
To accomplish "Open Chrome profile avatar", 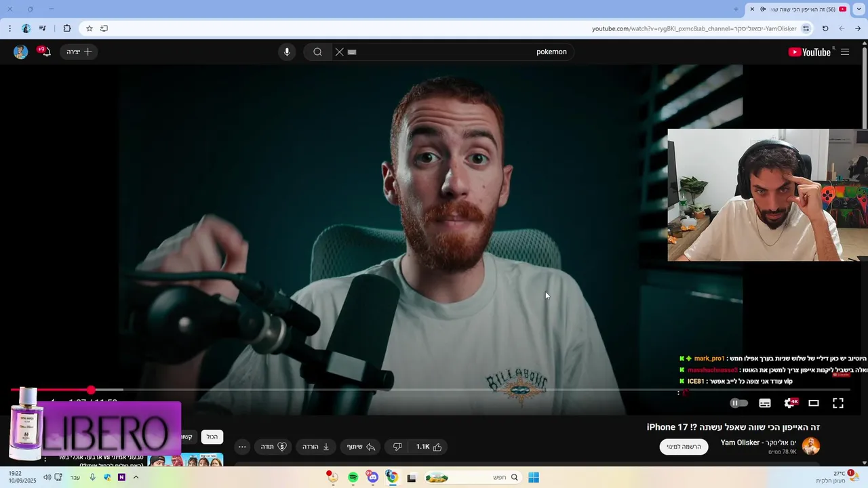I will 26,28.
